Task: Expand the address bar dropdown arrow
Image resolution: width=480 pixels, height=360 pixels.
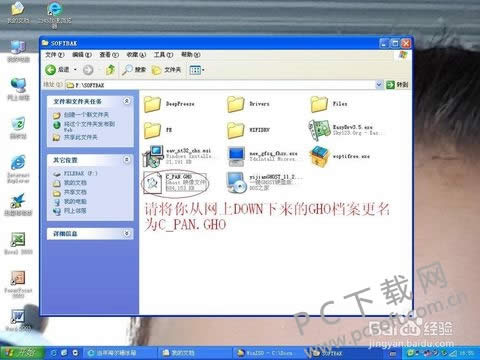Action: click(x=379, y=85)
